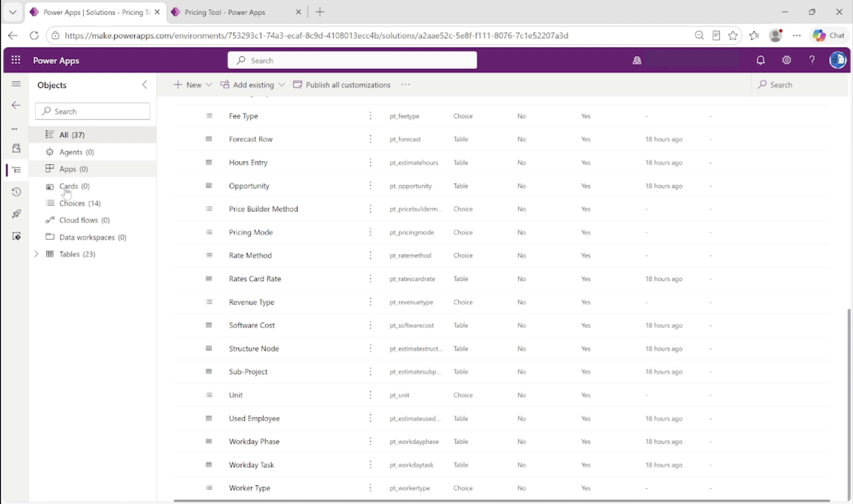Select Cards (0) in Objects tree

click(93, 186)
